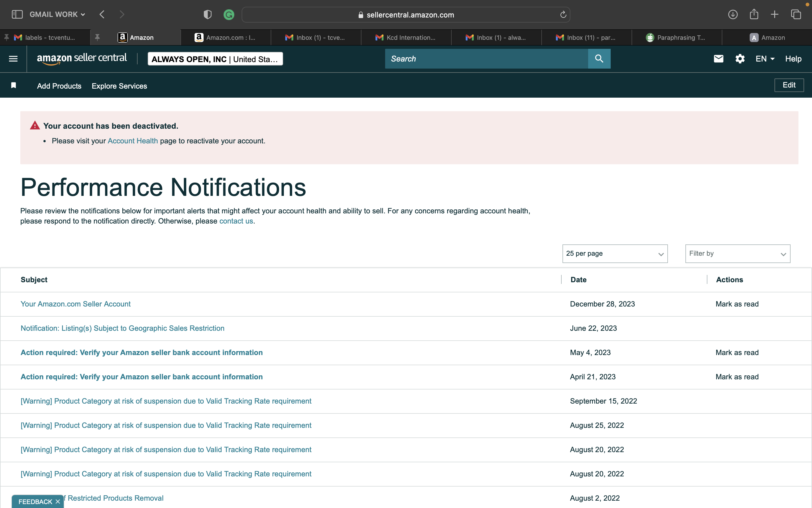Go to the Amazon Seller Central logo home

(x=82, y=58)
